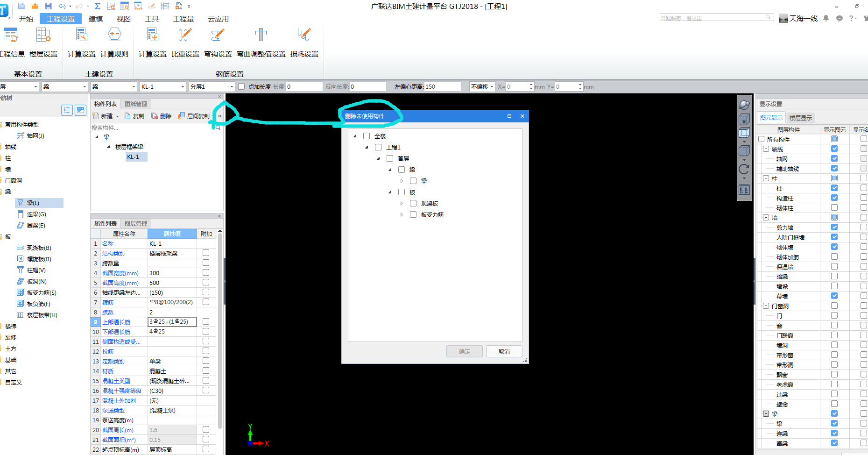This screenshot has width=868, height=455.
Task: Click 确定 button in dialog
Action: (465, 351)
